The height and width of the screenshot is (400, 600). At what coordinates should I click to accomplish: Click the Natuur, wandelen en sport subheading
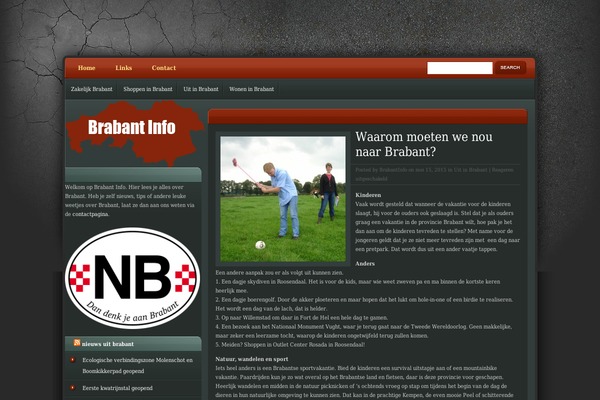tap(252, 359)
